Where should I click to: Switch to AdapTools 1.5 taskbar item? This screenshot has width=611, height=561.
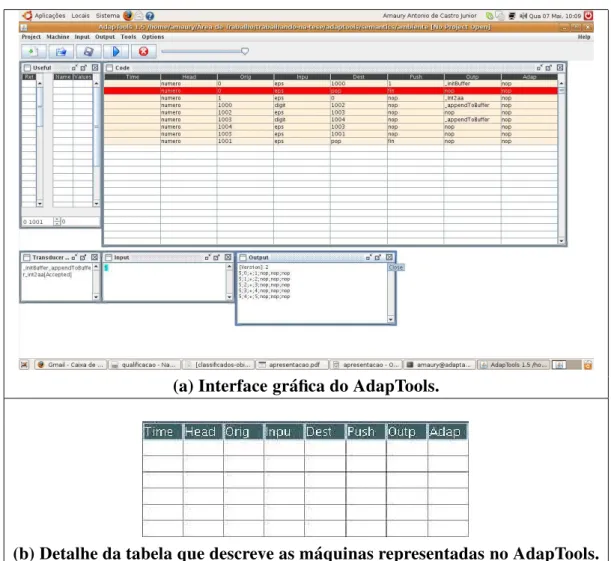[514, 365]
